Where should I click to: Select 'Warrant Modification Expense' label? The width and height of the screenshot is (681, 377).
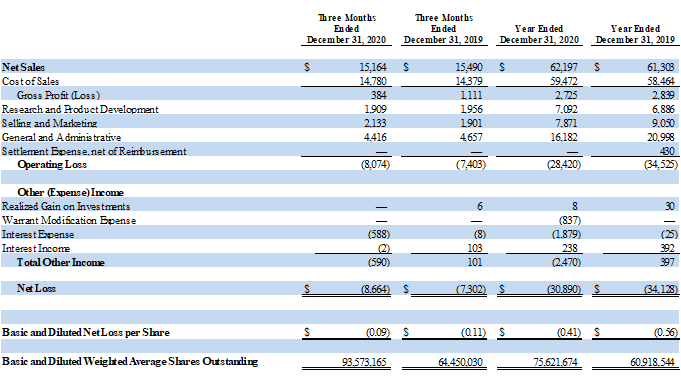pos(69,221)
